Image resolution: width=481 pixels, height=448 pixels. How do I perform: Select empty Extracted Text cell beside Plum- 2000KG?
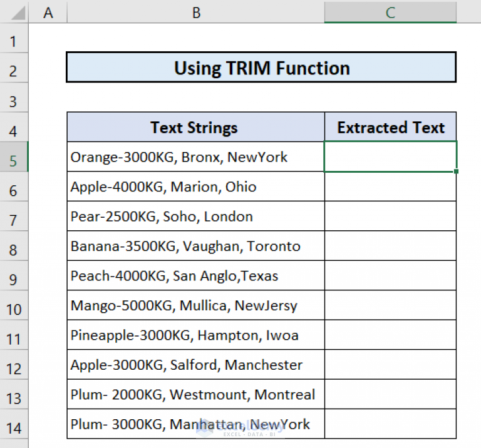coord(391,395)
